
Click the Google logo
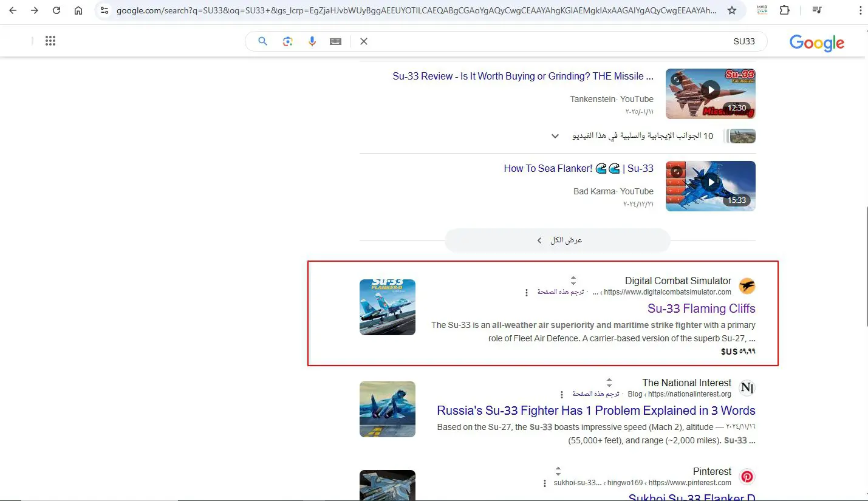817,43
